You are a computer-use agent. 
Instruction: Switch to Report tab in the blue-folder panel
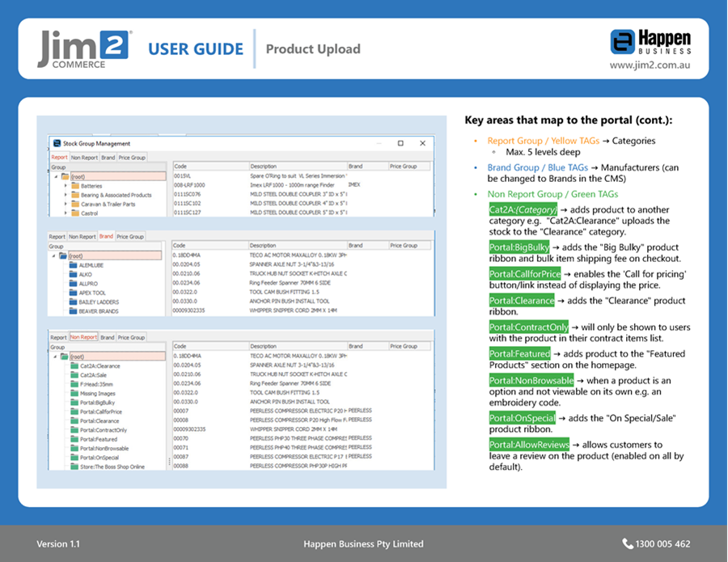pos(57,237)
